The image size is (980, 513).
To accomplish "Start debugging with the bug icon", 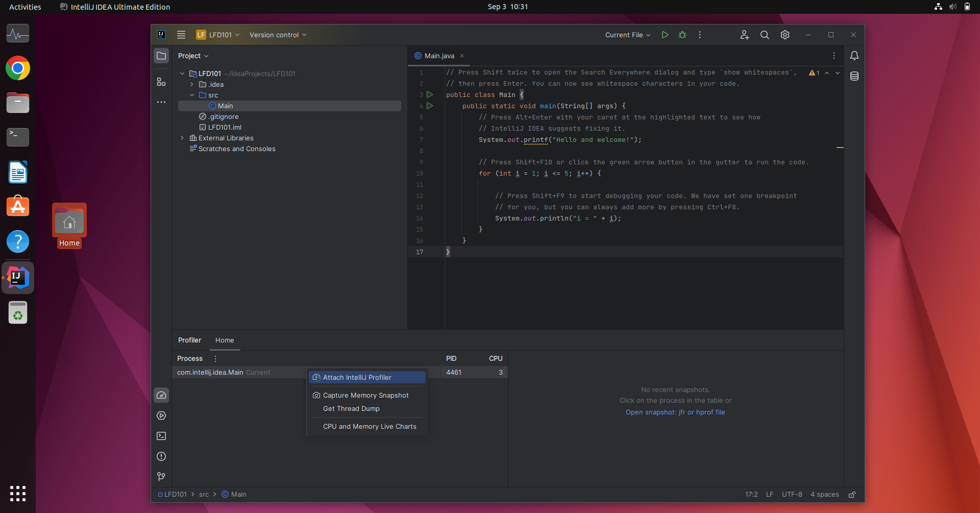I will click(x=682, y=35).
